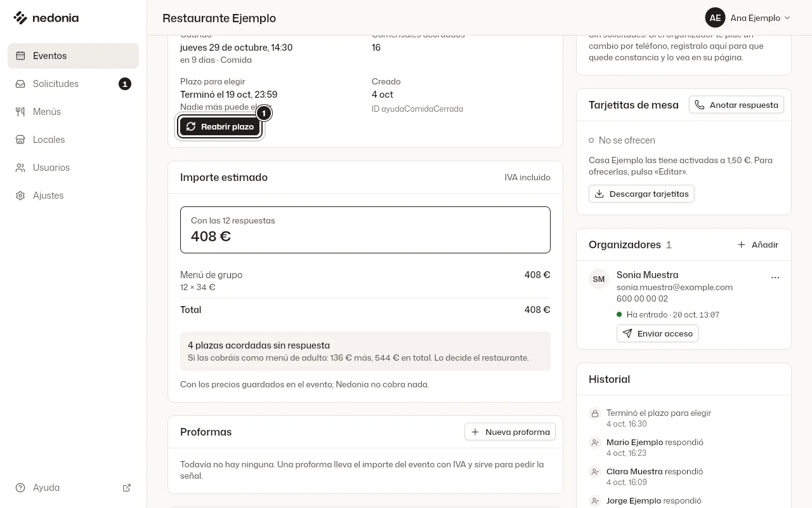Open Ajustes settings

point(73,196)
